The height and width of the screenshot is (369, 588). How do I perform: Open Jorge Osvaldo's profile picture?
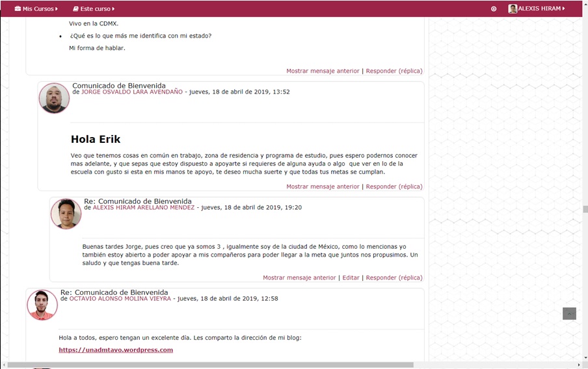[54, 98]
